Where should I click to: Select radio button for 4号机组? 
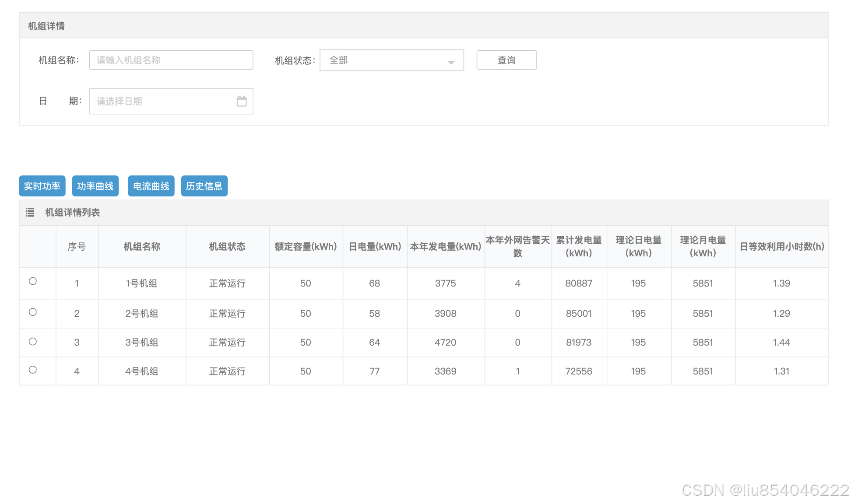33,370
